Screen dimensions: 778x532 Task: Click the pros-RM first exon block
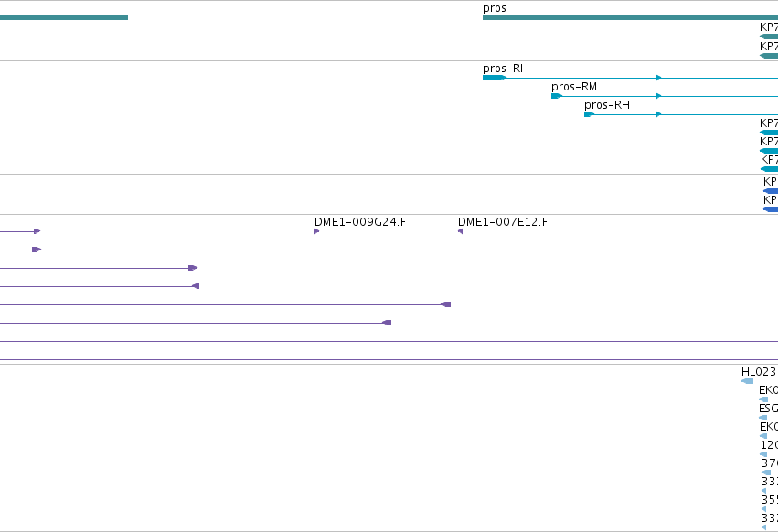[x=556, y=96]
